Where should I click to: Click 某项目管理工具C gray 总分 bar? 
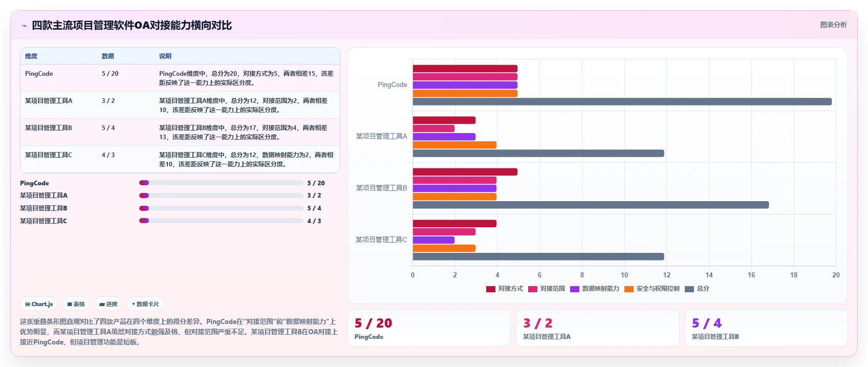(x=538, y=256)
